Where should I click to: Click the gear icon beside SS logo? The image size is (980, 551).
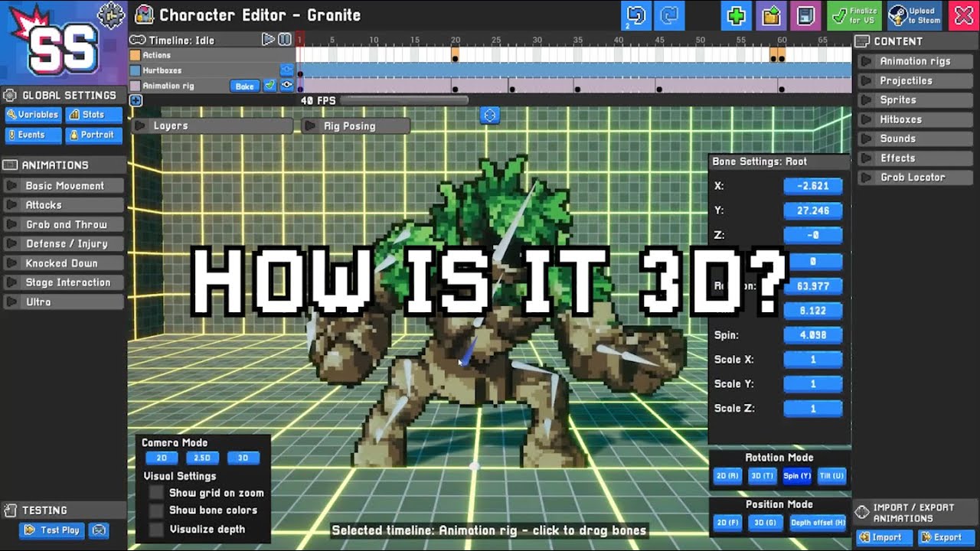112,15
